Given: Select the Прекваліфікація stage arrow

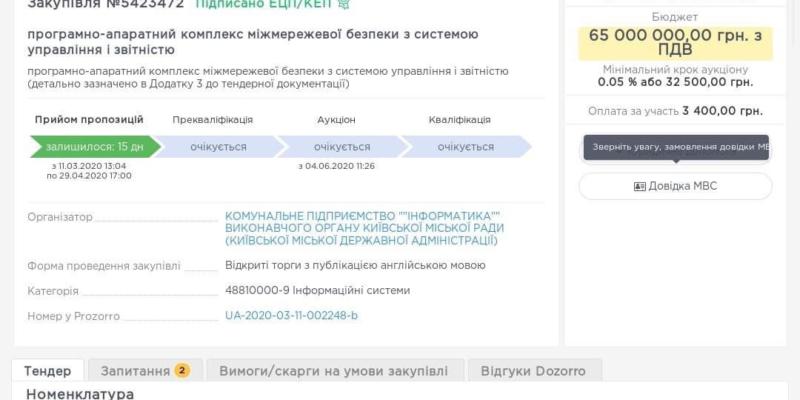Looking at the screenshot, I should click(x=218, y=147).
